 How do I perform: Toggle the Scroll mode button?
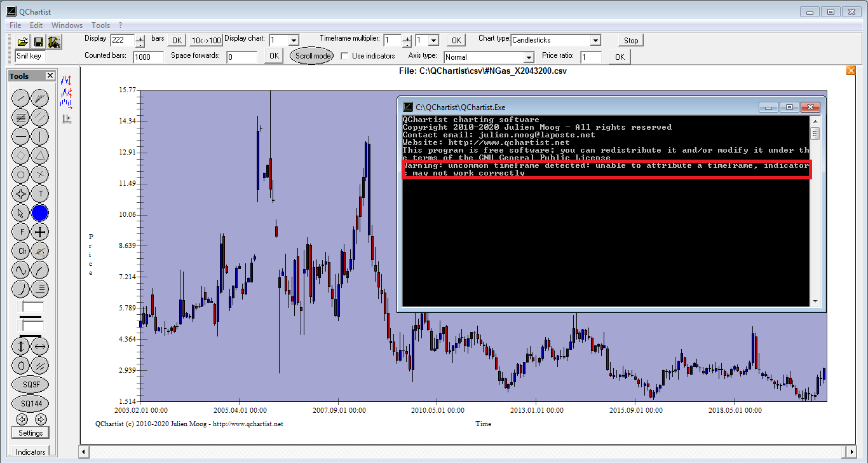click(x=312, y=56)
